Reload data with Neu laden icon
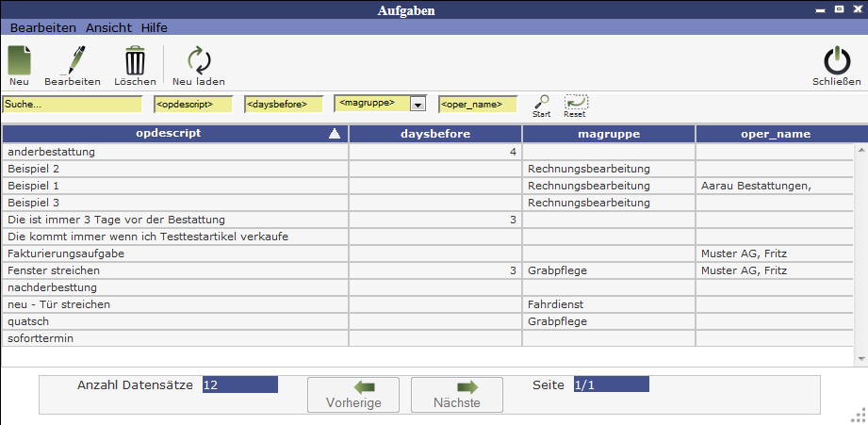 (198, 62)
